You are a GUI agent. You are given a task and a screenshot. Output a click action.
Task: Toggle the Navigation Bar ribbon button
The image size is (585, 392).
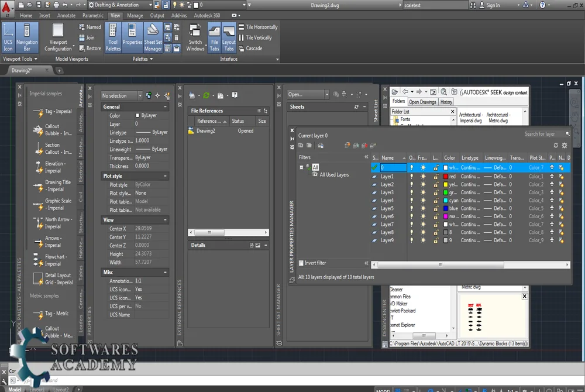coord(27,37)
